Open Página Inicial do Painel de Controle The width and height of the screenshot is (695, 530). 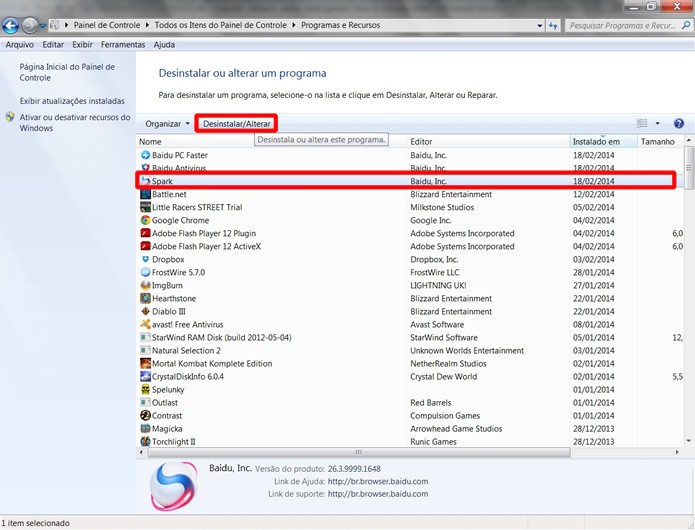coord(67,72)
